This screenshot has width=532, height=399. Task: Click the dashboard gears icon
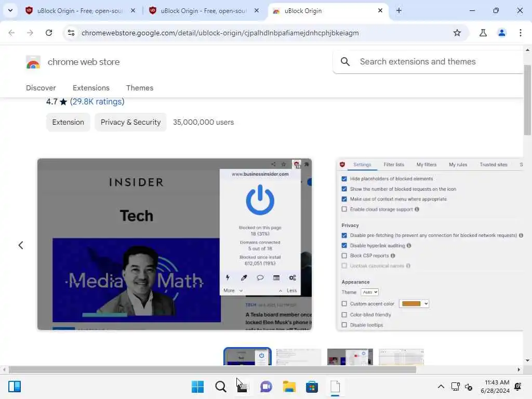(x=292, y=278)
